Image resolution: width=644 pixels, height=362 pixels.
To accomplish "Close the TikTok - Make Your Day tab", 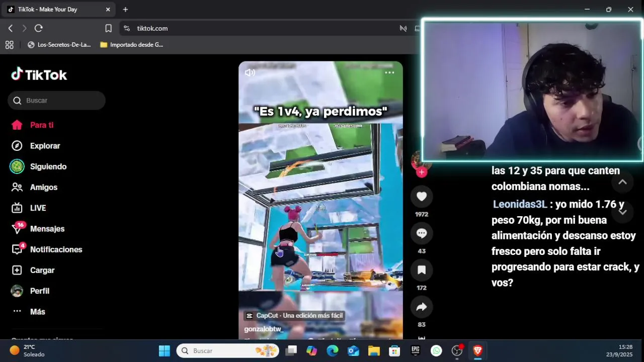I will pyautogui.click(x=108, y=10).
